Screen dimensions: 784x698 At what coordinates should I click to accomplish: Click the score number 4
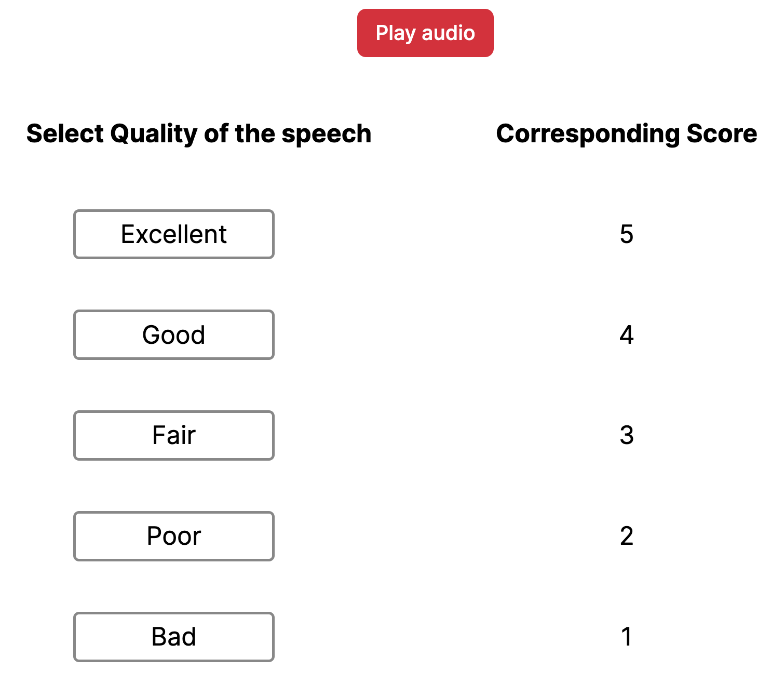click(626, 335)
